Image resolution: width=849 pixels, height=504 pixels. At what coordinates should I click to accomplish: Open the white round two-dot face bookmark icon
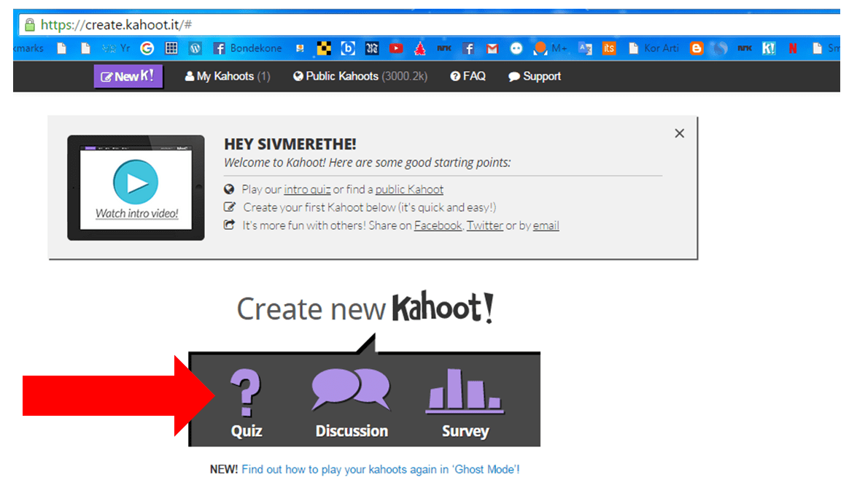(516, 48)
